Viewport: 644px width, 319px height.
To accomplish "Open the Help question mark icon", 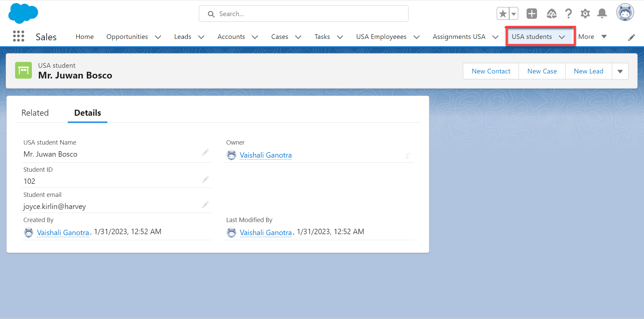I will 568,13.
